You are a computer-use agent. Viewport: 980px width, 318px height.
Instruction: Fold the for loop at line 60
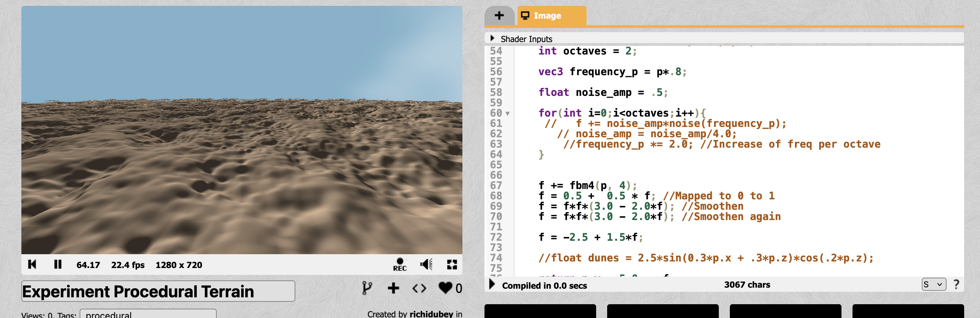(x=508, y=113)
